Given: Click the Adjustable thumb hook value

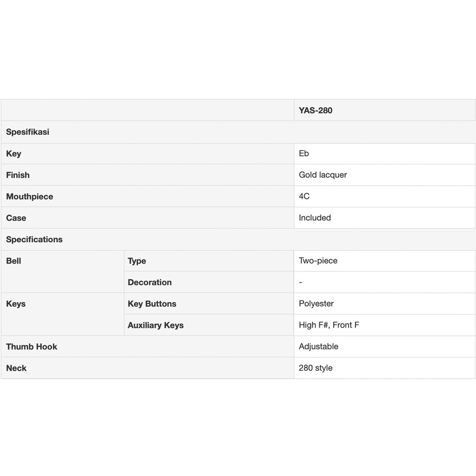Looking at the screenshot, I should coord(318,346).
